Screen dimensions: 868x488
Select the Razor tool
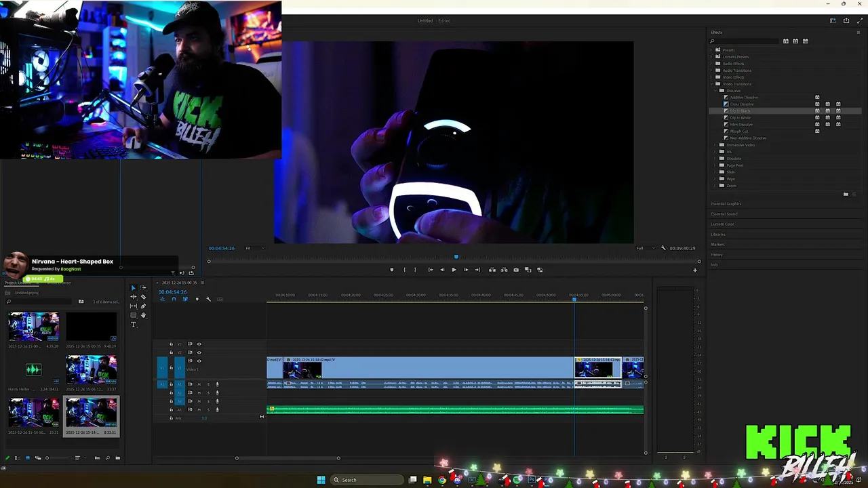point(143,297)
